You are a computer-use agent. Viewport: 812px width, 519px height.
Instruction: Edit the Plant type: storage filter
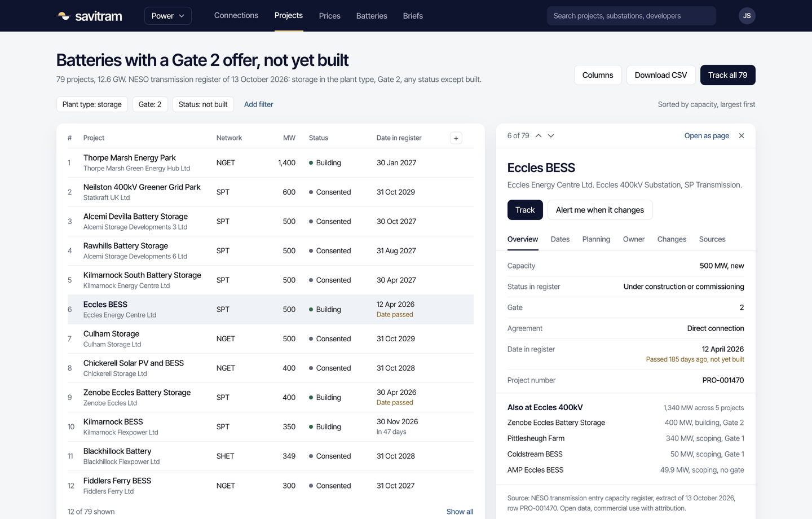tap(92, 104)
